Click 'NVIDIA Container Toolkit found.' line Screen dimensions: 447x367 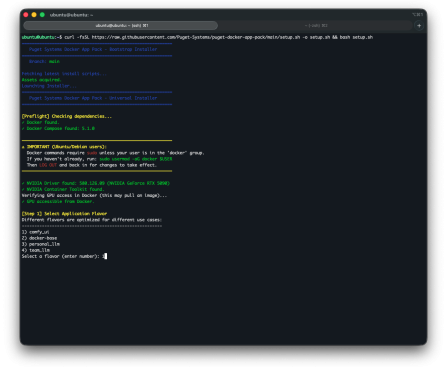click(x=63, y=189)
